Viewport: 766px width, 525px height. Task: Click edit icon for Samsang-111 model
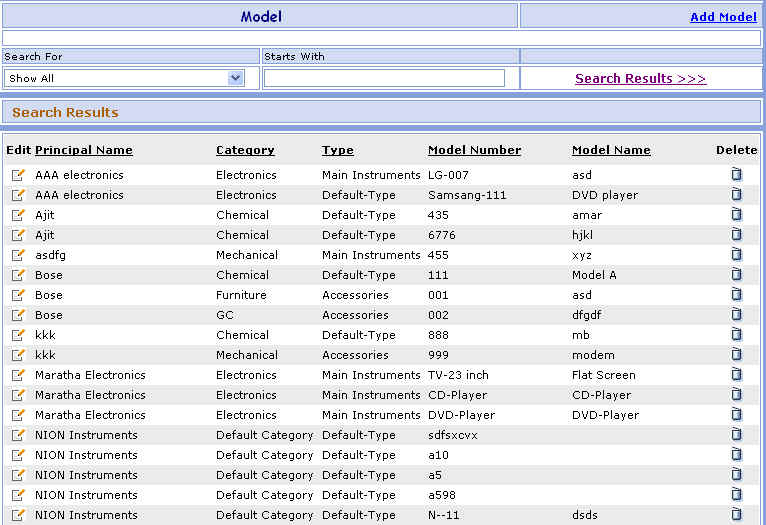pyautogui.click(x=18, y=195)
